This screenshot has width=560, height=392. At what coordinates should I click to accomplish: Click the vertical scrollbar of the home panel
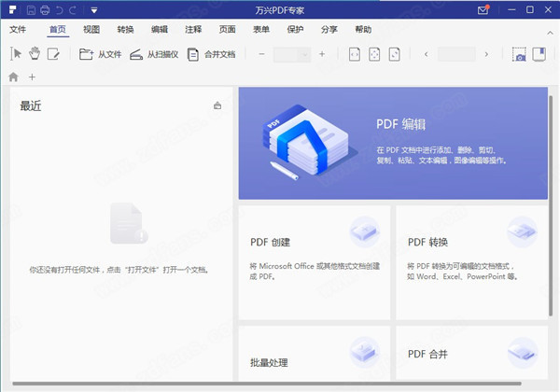click(x=551, y=205)
